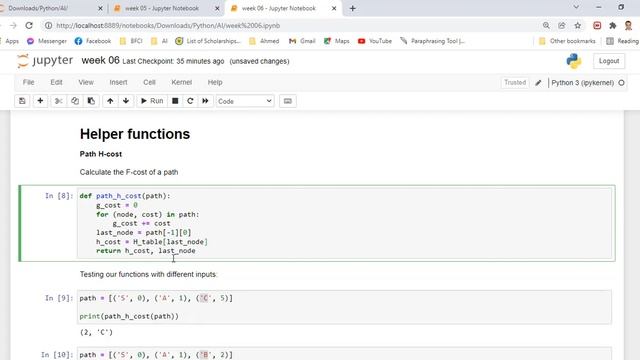Image resolution: width=640 pixels, height=360 pixels.
Task: Click inside the path_h_cost code cell
Action: click(x=345, y=223)
